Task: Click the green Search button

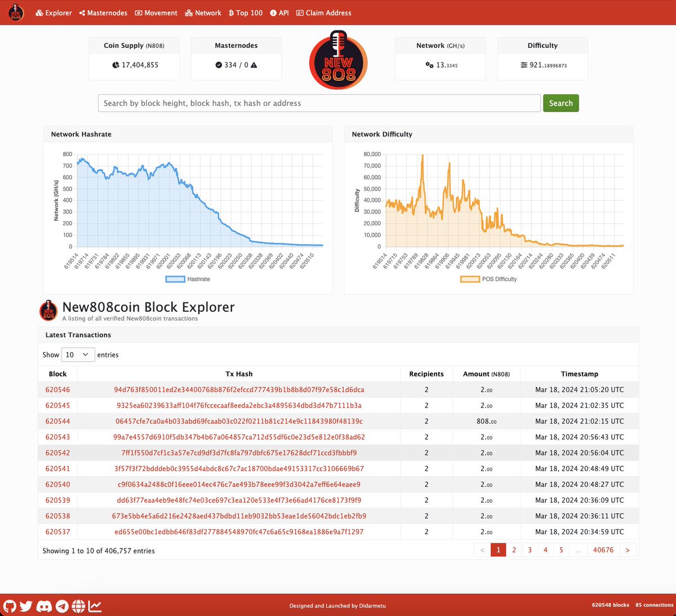Action: click(x=561, y=103)
